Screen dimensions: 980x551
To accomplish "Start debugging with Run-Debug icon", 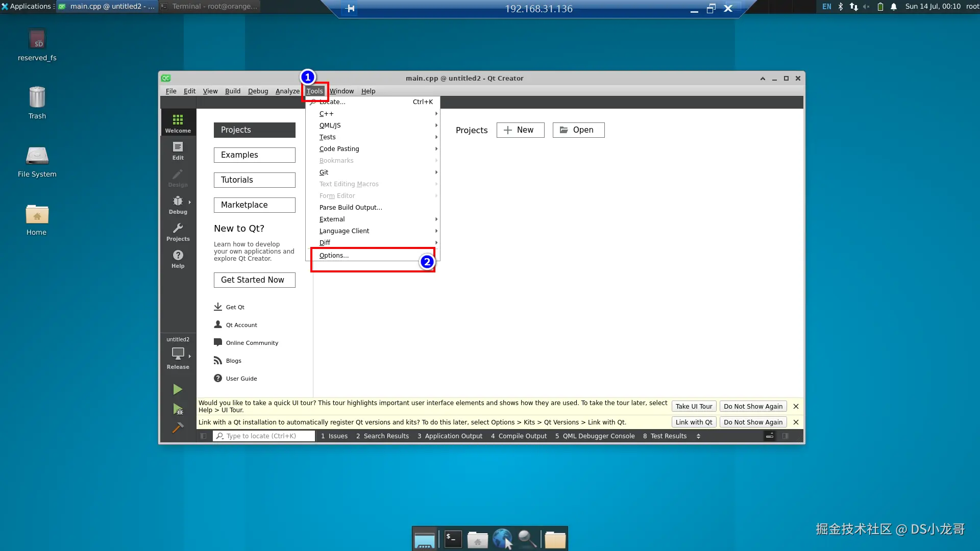I will [178, 409].
